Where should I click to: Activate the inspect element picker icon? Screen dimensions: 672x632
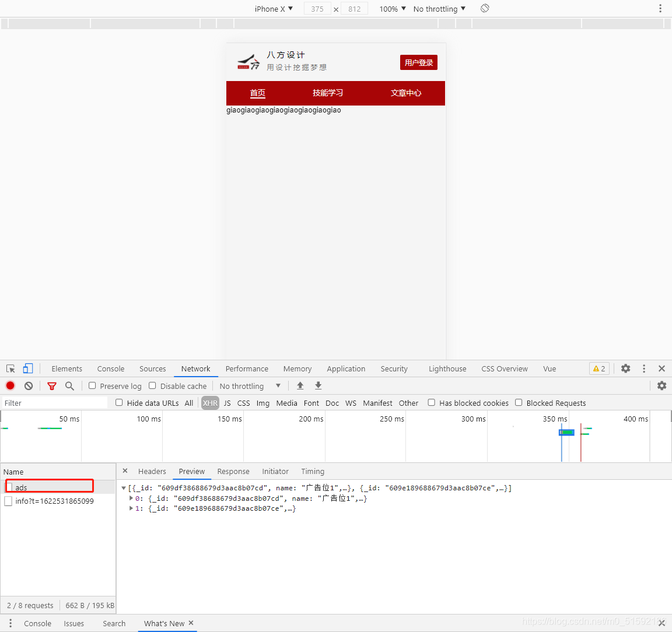pos(10,368)
